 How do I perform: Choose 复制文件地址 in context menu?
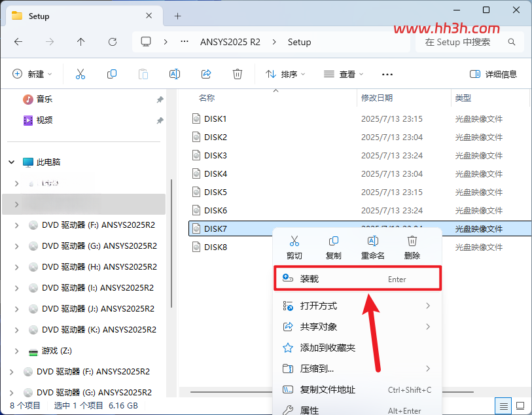click(357, 389)
